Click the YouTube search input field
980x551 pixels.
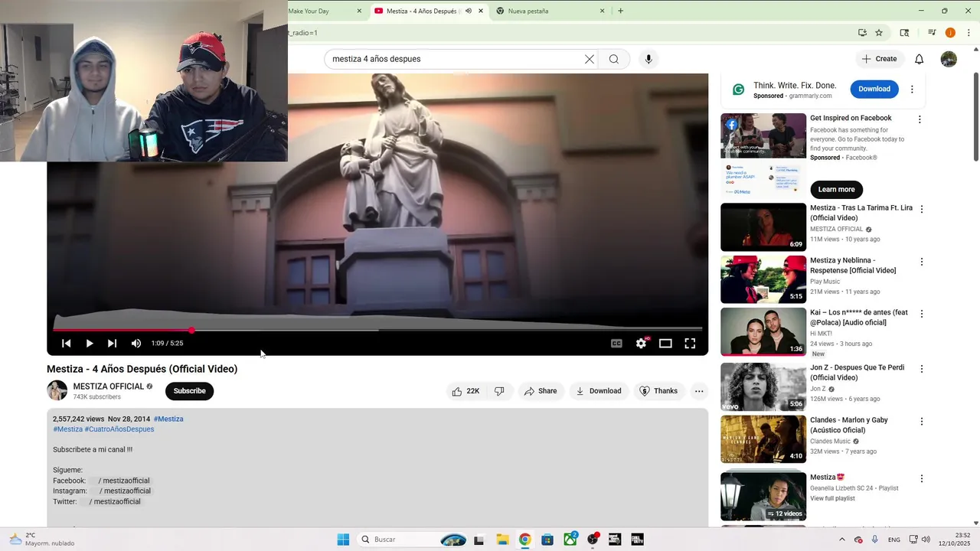tap(456, 59)
